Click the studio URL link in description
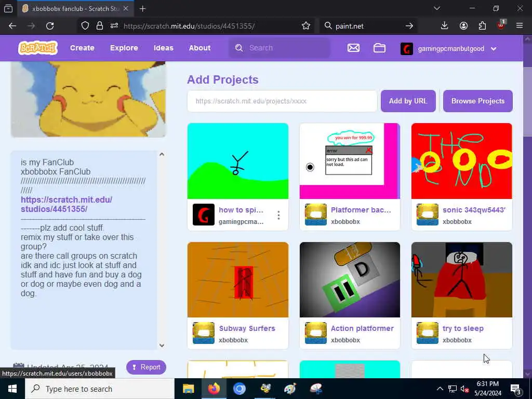The image size is (532, 399). [x=66, y=204]
